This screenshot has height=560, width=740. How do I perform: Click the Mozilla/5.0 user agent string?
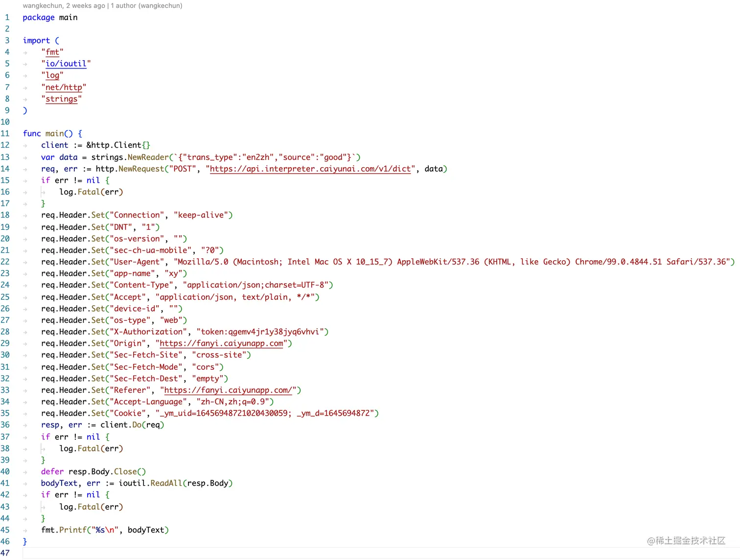(x=452, y=262)
